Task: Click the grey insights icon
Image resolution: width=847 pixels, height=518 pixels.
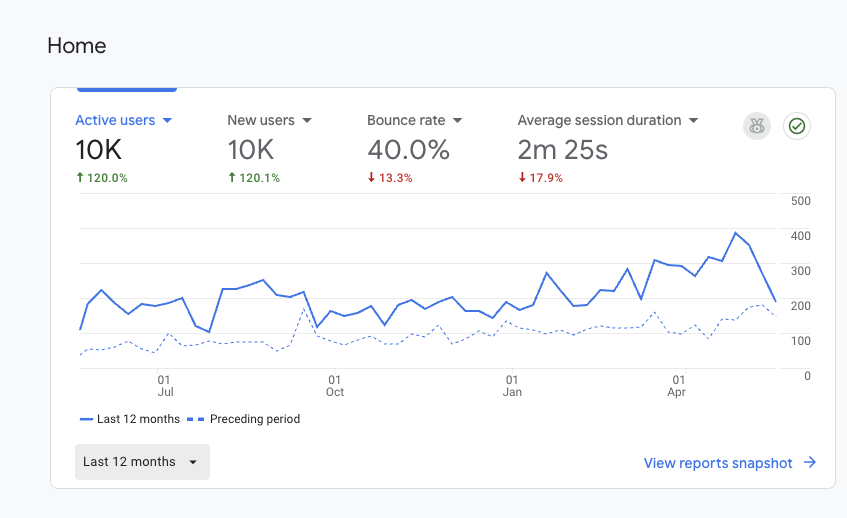Action: pos(756,126)
